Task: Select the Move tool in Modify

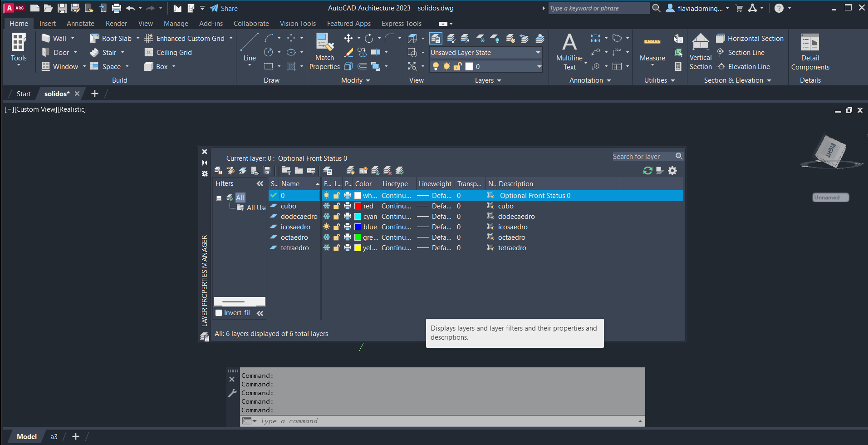Action: coord(348,38)
